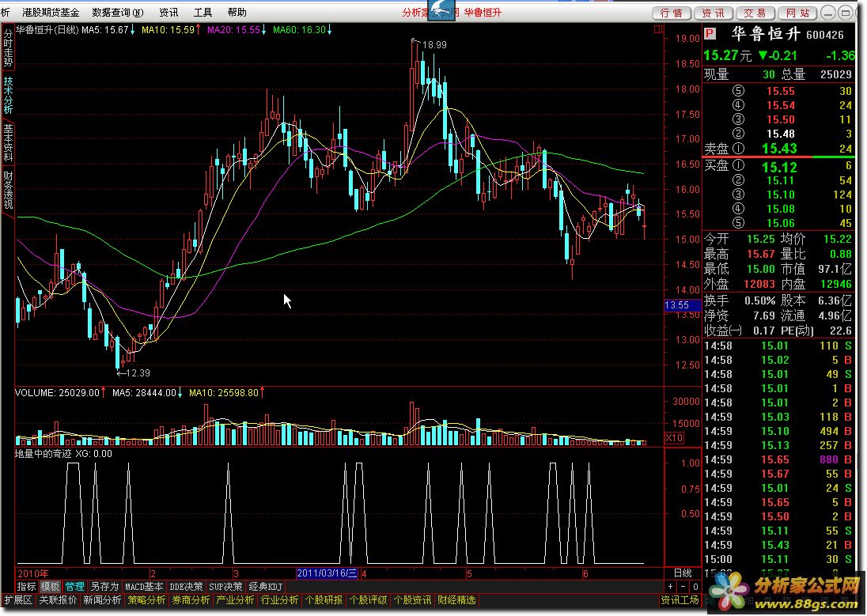
Task: Open the 新闻分析 tab
Action: pyautogui.click(x=102, y=600)
